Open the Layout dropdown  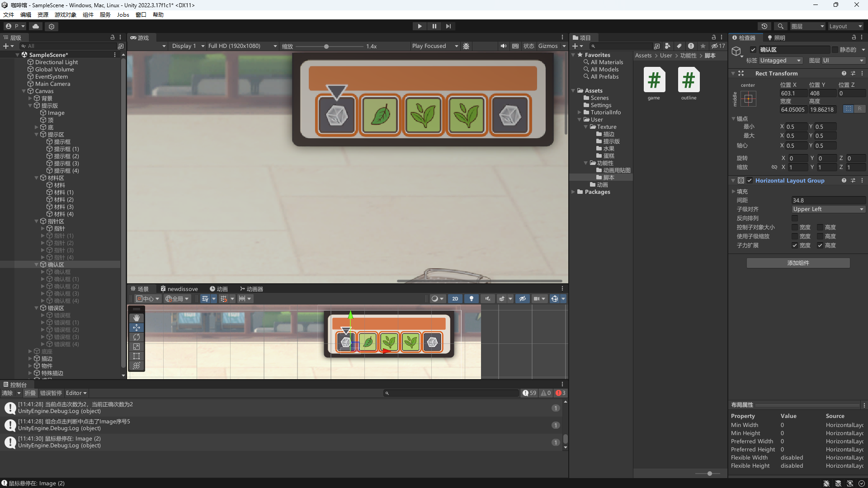pyautogui.click(x=845, y=26)
